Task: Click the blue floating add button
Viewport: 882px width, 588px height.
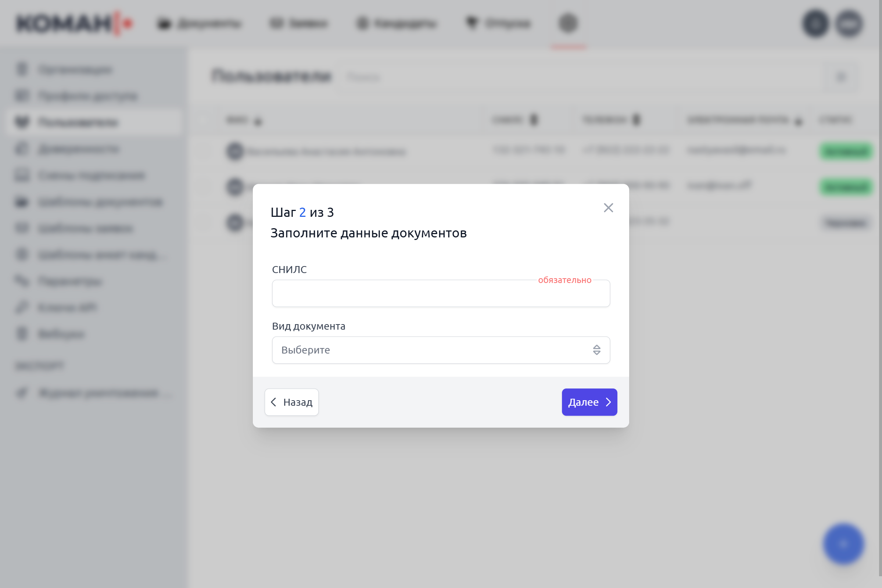Action: click(x=843, y=544)
